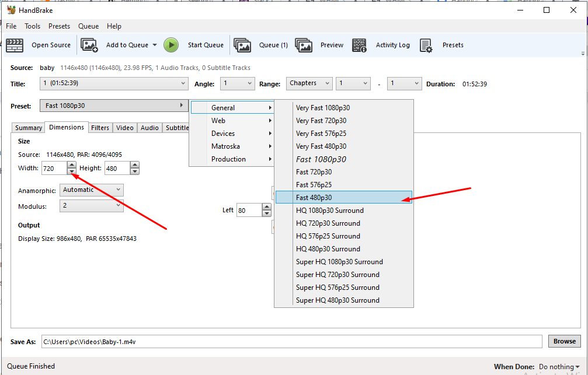Screen dimensions: 588x375
Task: Switch to the Filters tab
Action: pos(100,128)
